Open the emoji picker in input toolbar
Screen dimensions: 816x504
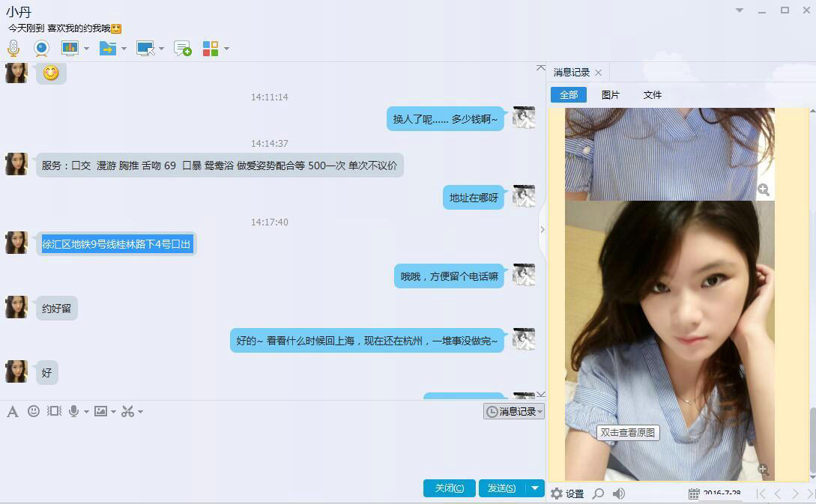[34, 411]
